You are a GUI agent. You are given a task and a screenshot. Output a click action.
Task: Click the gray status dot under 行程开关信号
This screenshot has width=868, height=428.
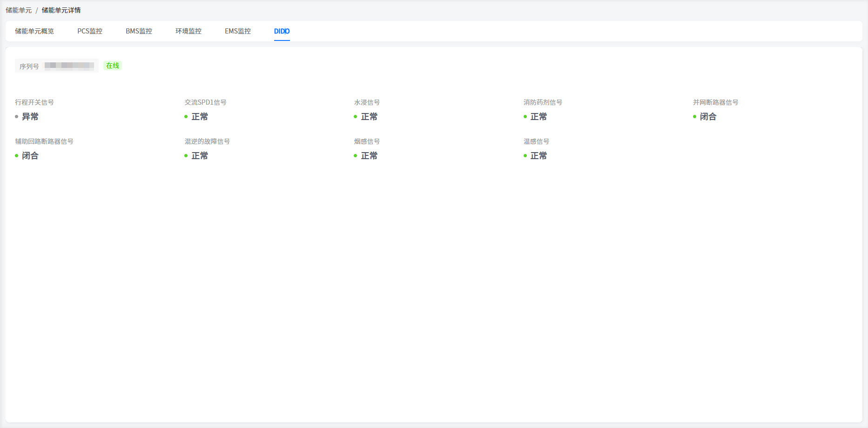pyautogui.click(x=17, y=117)
